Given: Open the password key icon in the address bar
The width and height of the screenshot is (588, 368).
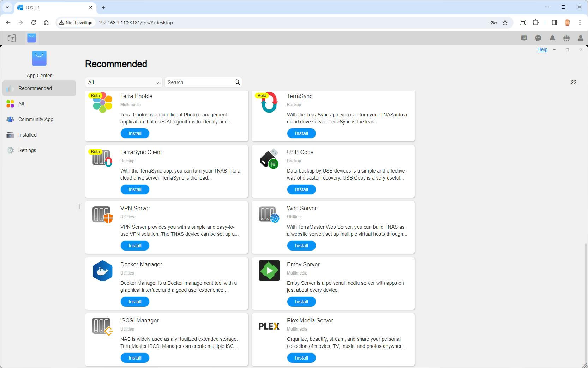Looking at the screenshot, I should click(x=494, y=23).
